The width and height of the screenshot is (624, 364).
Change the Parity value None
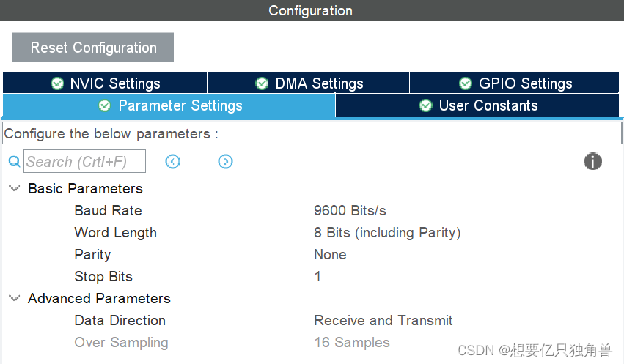click(x=330, y=255)
